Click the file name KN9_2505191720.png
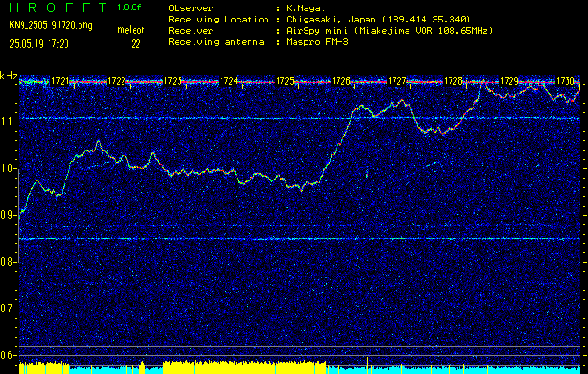The height and width of the screenshot is (374, 588). coord(50,25)
